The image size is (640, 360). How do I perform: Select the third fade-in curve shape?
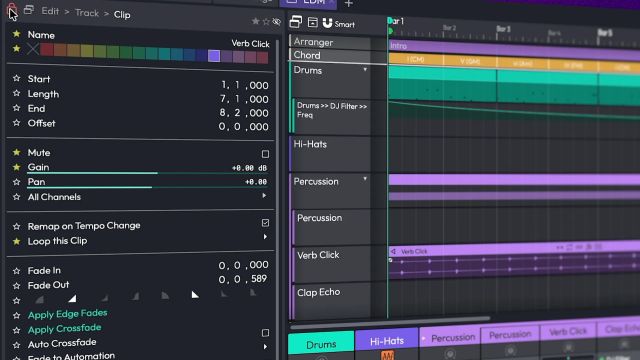point(105,298)
